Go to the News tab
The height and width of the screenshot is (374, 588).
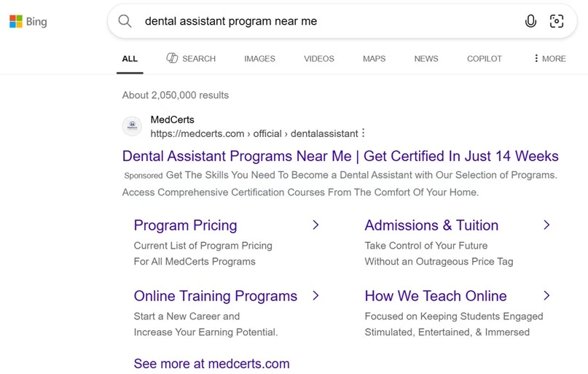426,58
